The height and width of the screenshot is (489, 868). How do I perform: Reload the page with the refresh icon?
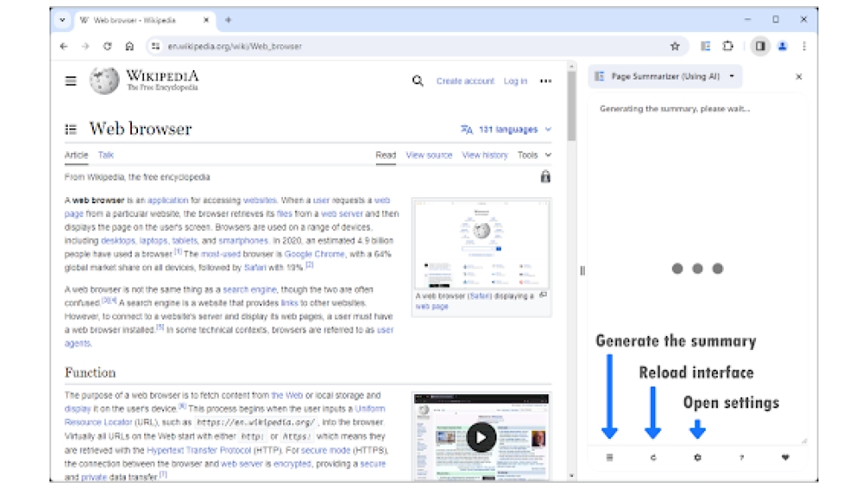pyautogui.click(x=108, y=47)
